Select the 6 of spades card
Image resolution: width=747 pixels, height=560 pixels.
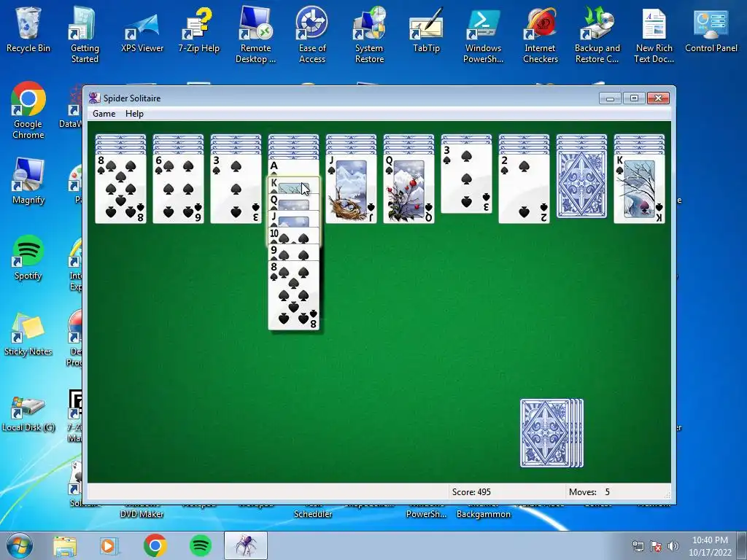[178, 189]
